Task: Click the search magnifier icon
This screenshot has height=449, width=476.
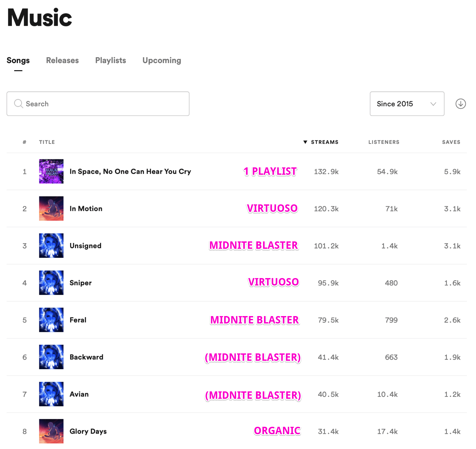Action: pyautogui.click(x=19, y=104)
